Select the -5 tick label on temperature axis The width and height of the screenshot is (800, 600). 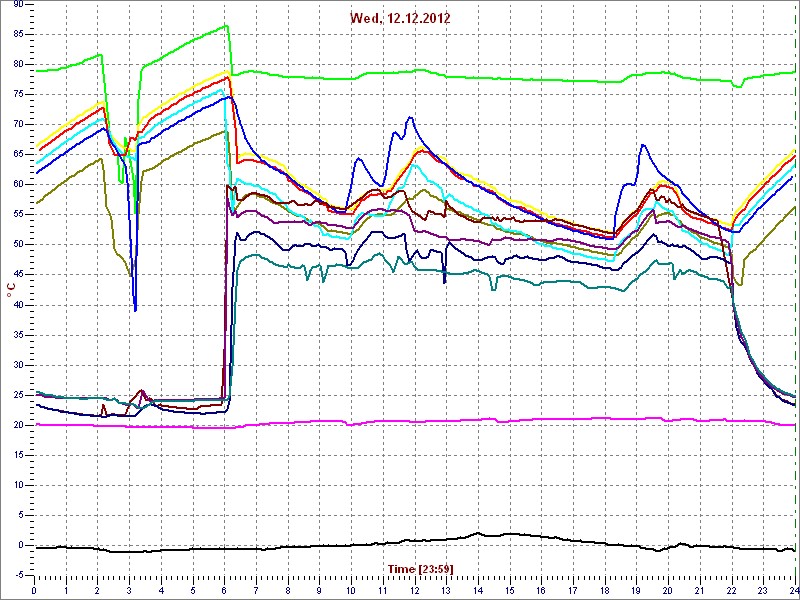click(17, 576)
